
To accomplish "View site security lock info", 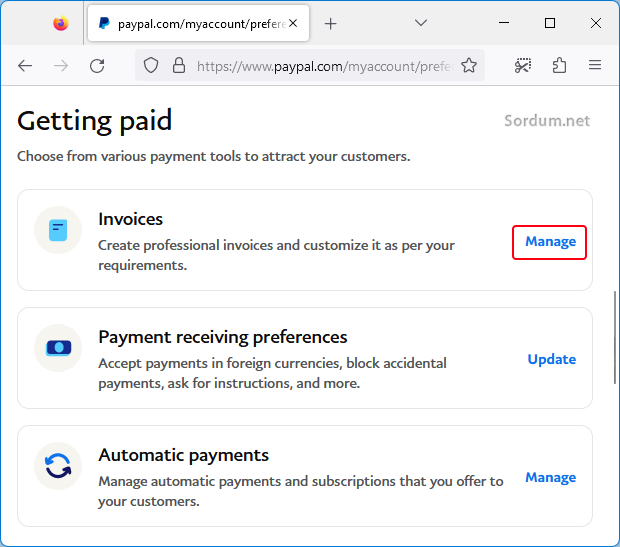I will pos(179,66).
